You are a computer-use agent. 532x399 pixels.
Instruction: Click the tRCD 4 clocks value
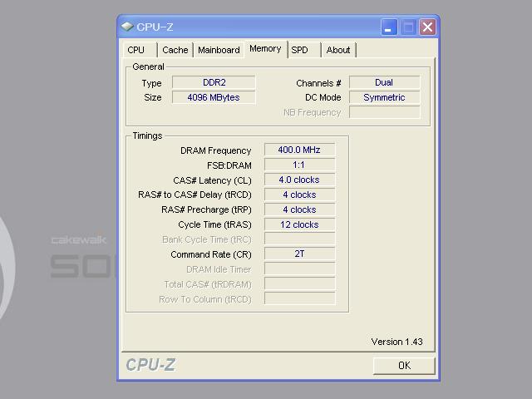(x=299, y=195)
